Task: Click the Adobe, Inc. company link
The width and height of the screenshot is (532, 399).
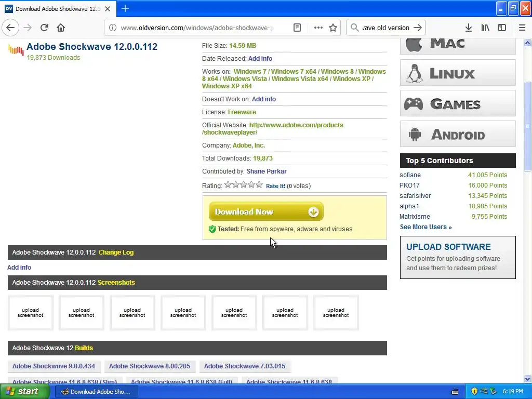Action: click(x=249, y=145)
